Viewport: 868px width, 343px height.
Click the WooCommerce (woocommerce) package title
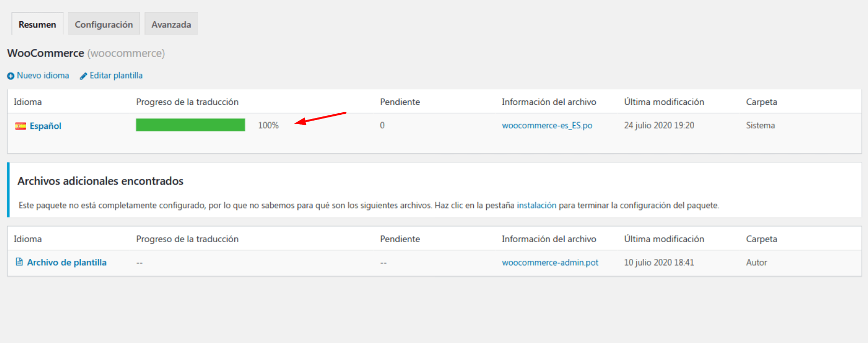point(86,53)
